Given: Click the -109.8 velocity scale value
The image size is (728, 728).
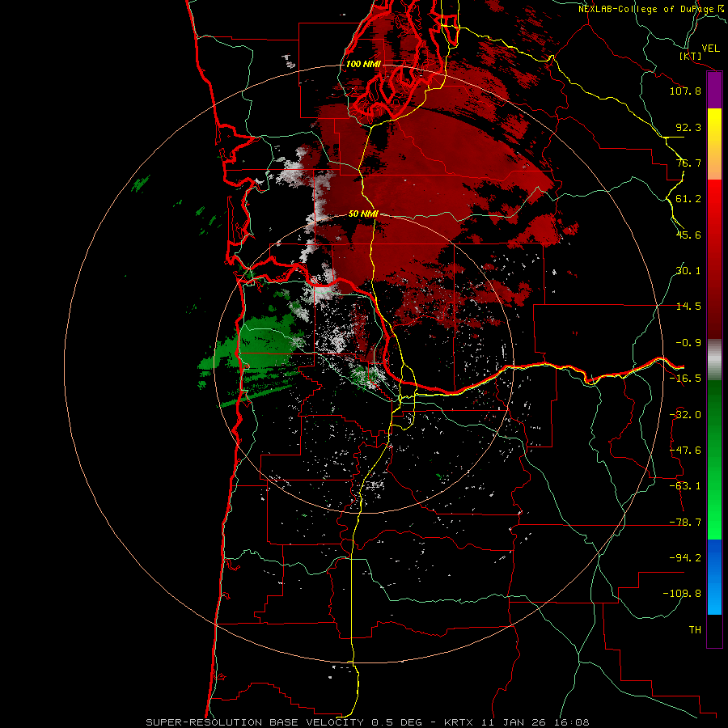Looking at the screenshot, I should point(682,594).
